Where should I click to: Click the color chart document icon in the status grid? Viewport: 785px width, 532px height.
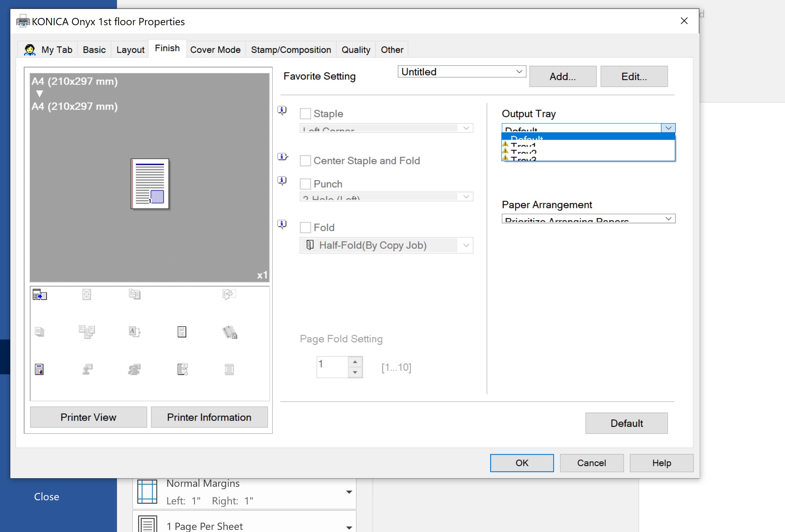(x=39, y=370)
